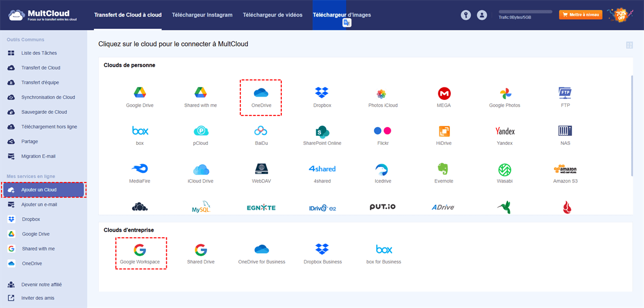The width and height of the screenshot is (644, 308).
Task: Pick the IDrive e2 tile
Action: pyautogui.click(x=322, y=207)
